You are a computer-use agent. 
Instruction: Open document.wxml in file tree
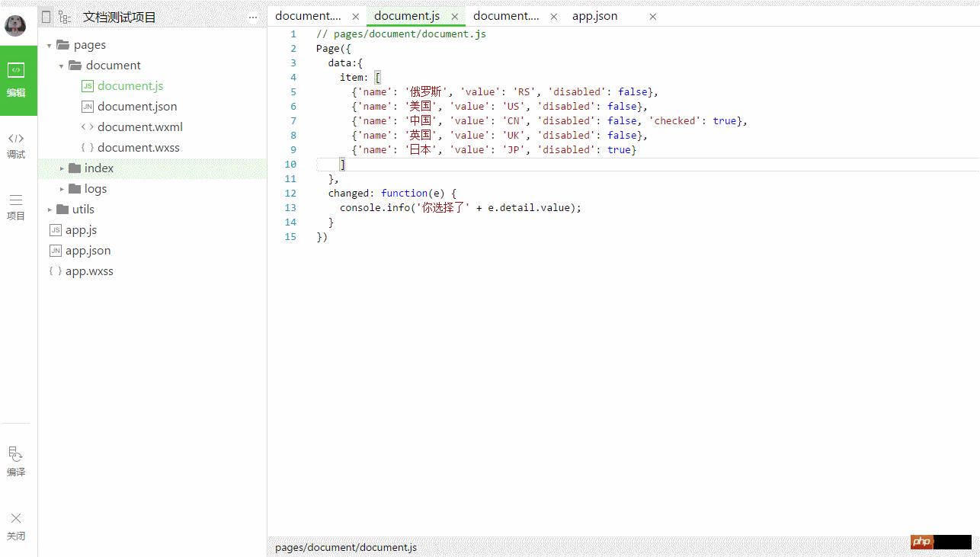point(139,127)
